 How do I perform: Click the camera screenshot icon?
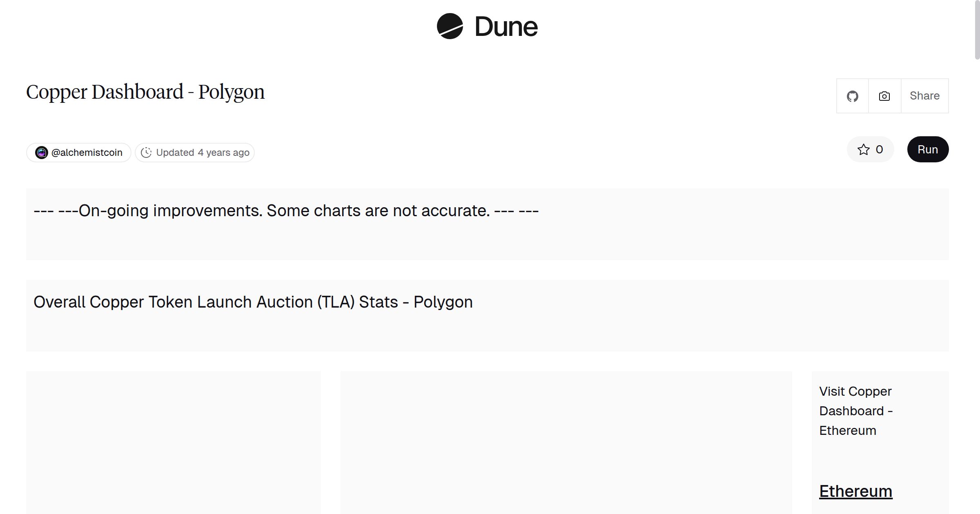[884, 96]
